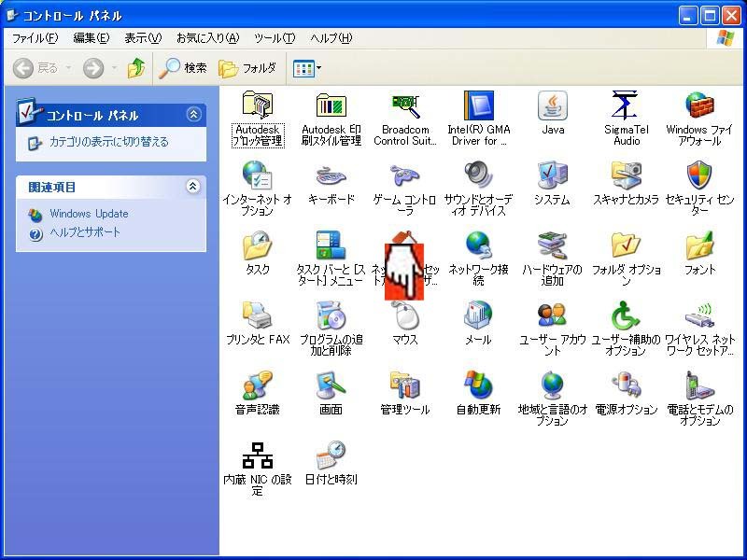747x560 pixels.
Task: Open the フォント folder icon
Action: pos(699,246)
